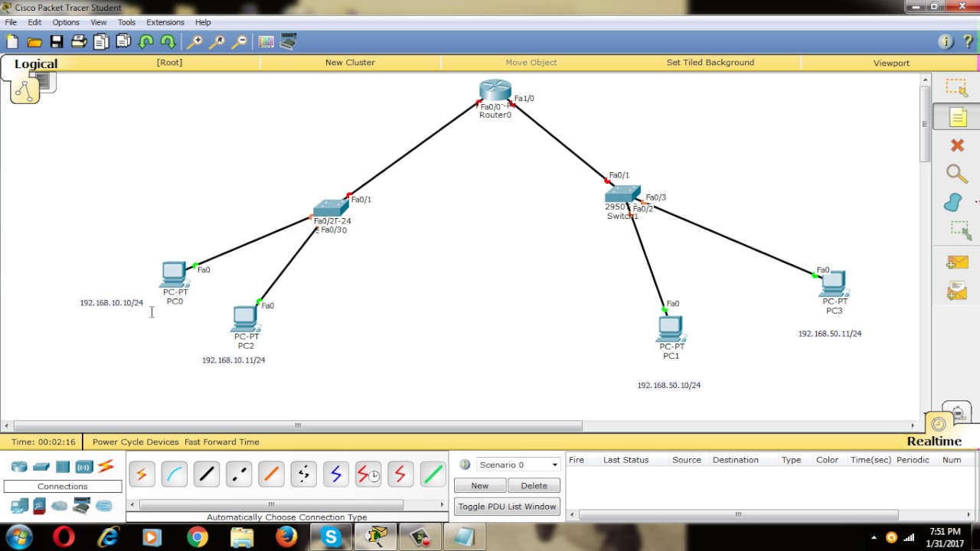The height and width of the screenshot is (551, 980).
Task: Select the red X Delete tool
Action: (x=957, y=145)
